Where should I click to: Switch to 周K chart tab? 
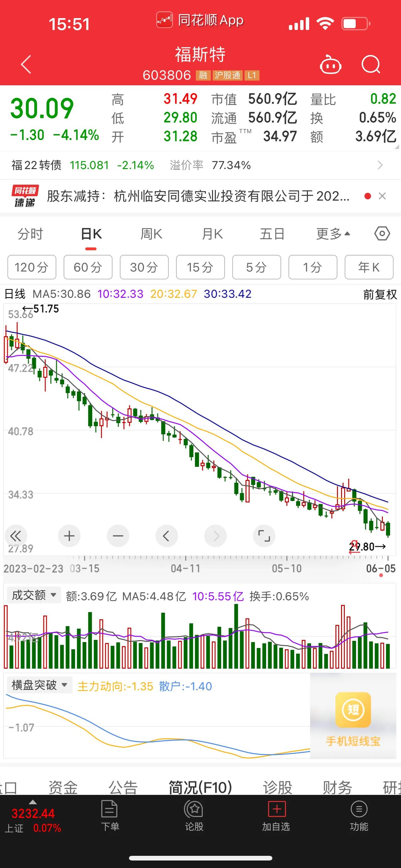151,234
